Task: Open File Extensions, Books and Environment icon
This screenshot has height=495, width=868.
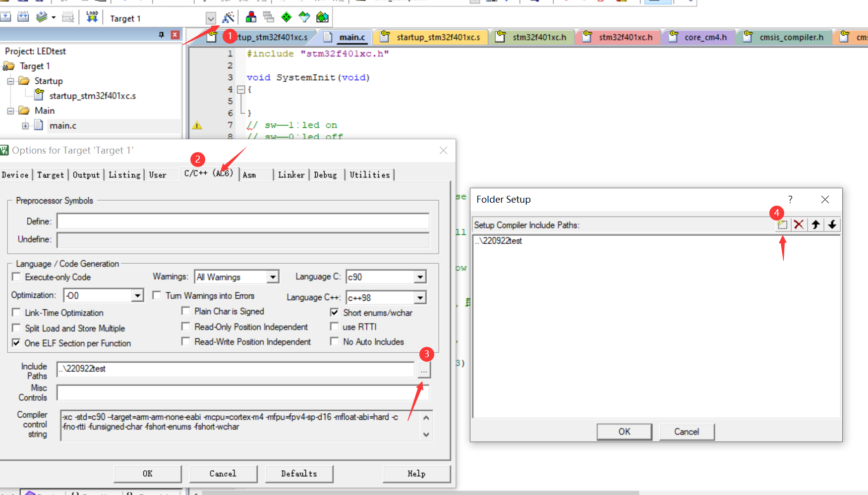Action: 251,17
